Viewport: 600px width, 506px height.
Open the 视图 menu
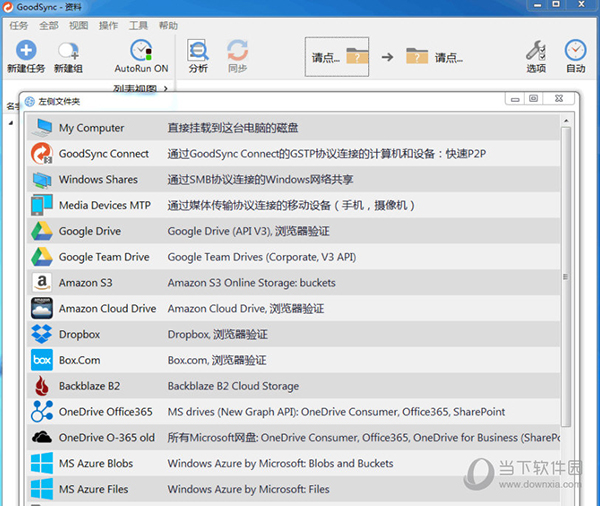(x=78, y=26)
